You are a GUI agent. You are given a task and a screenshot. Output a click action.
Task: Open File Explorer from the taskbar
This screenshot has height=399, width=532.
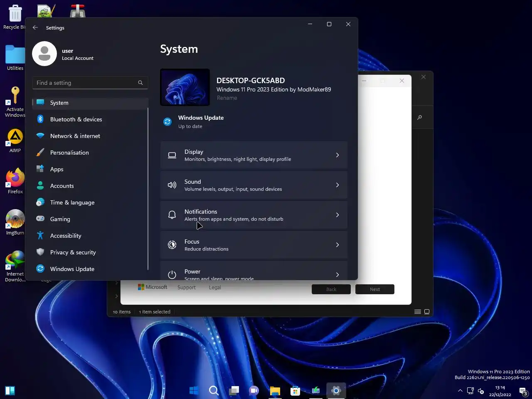click(275, 391)
